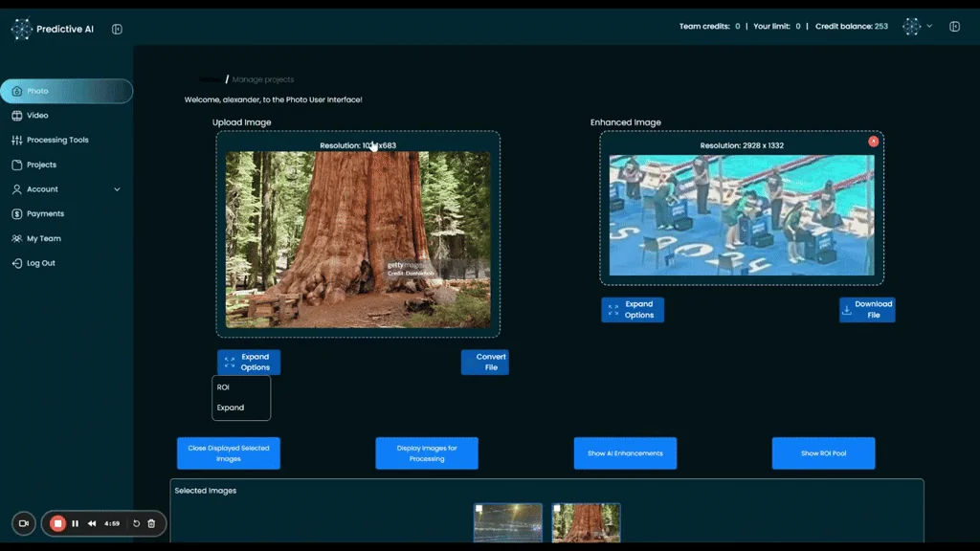Click the sidebar collapse icon next to Predictive AI
The image size is (980, 551).
[116, 29]
